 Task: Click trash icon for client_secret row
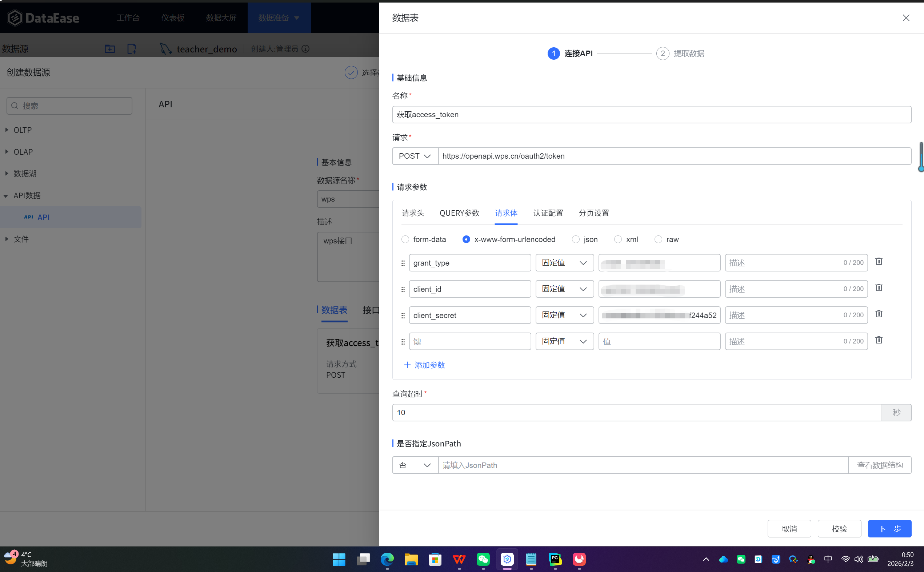click(x=879, y=314)
